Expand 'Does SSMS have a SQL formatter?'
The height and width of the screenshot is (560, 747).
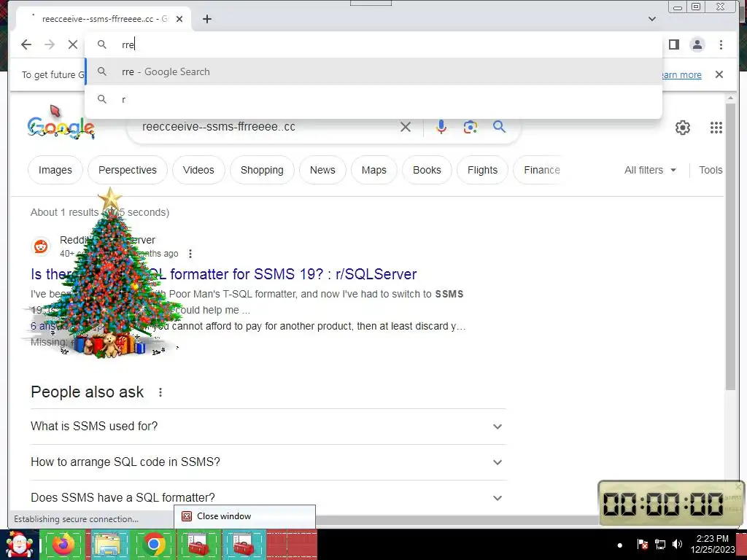[268, 497]
